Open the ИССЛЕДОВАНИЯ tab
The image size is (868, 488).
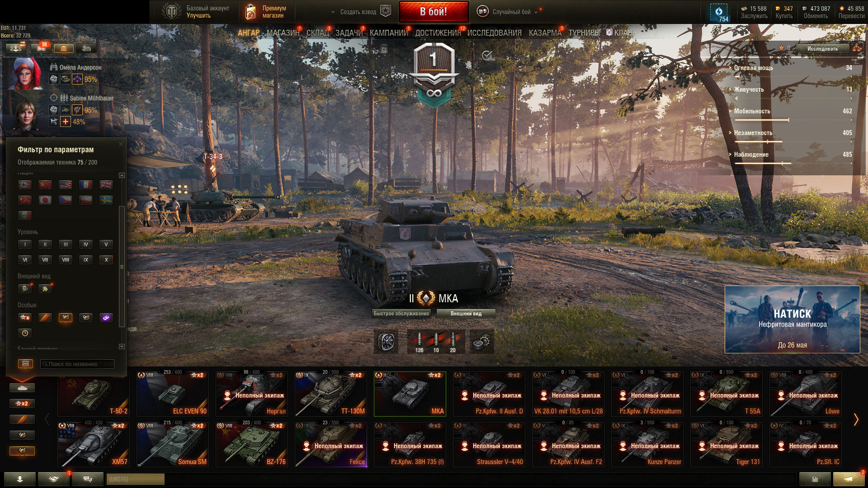click(x=494, y=33)
